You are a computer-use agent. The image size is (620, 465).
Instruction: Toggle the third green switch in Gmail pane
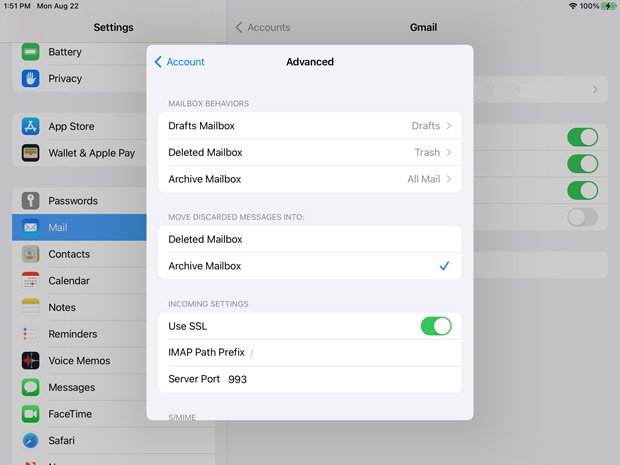[582, 190]
